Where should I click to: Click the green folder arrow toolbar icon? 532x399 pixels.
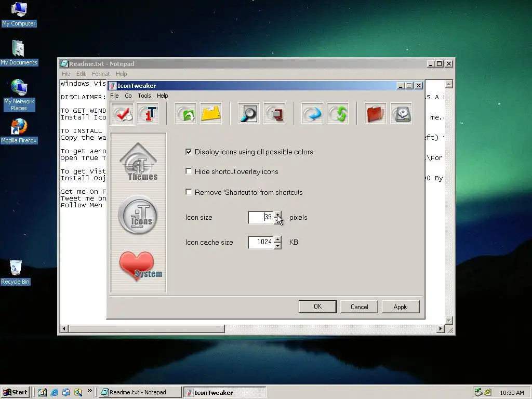[x=185, y=114]
